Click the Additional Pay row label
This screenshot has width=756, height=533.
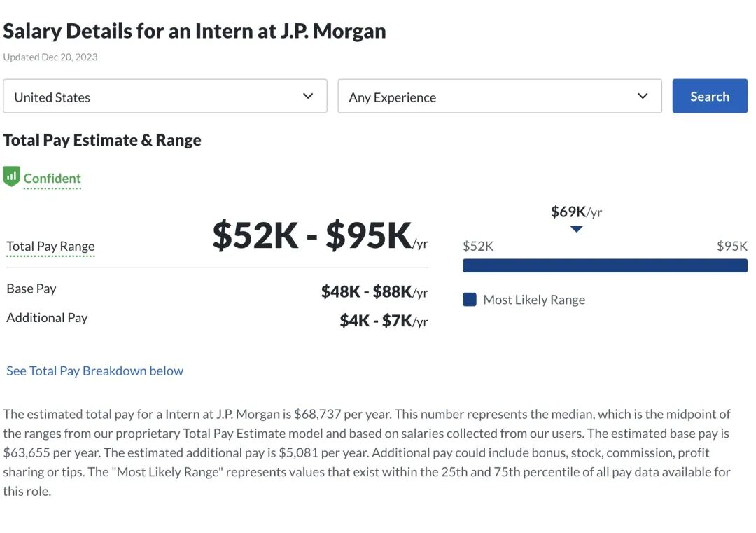pos(47,318)
